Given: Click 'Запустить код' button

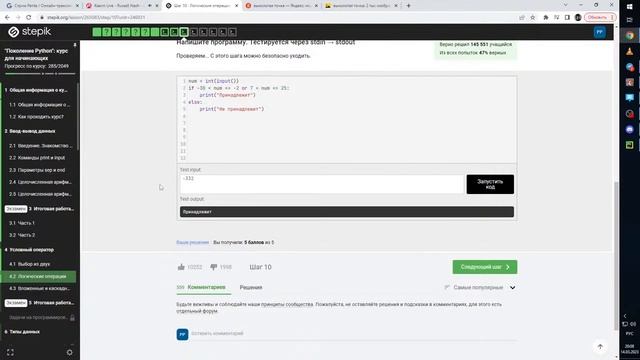Looking at the screenshot, I should pyautogui.click(x=490, y=184).
